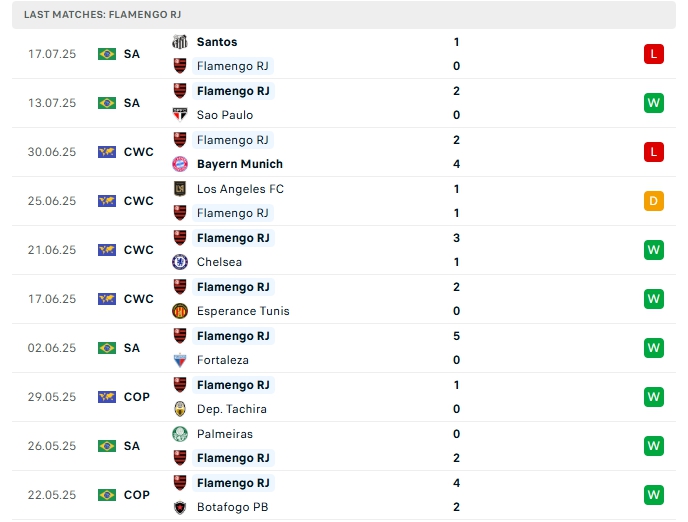The width and height of the screenshot is (688, 522).
Task: Click the Esperance Tunis crest icon
Action: tap(180, 311)
